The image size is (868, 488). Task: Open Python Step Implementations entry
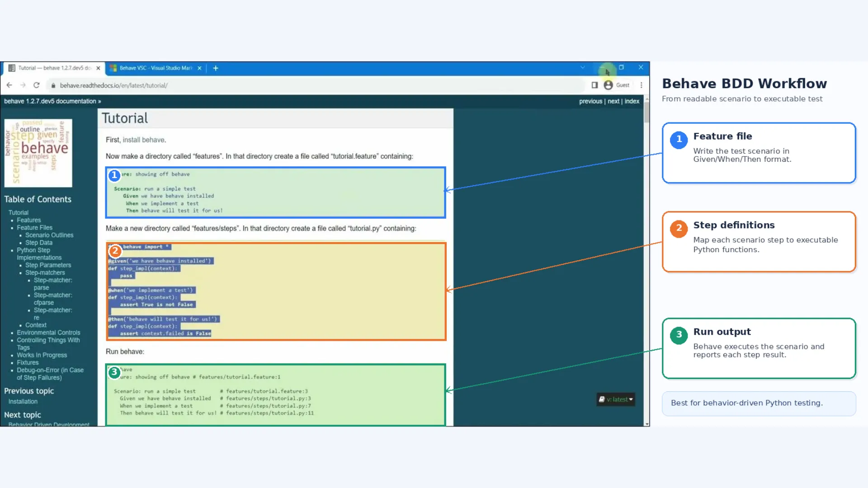click(39, 254)
